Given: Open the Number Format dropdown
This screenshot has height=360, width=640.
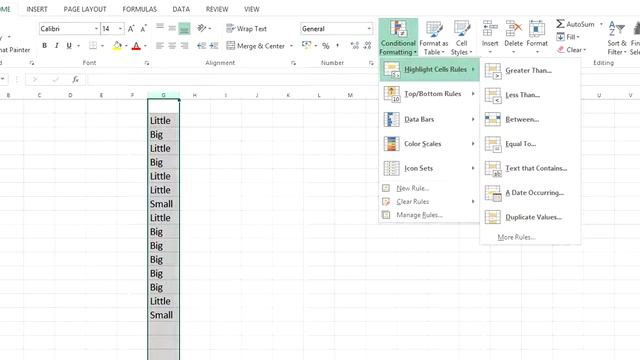Looking at the screenshot, I should point(369,29).
